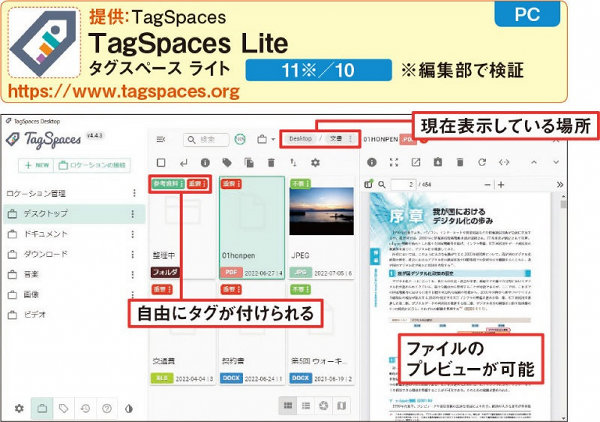
Task: Expand the 文書 folder breadcrumb menu
Action: tap(349, 138)
